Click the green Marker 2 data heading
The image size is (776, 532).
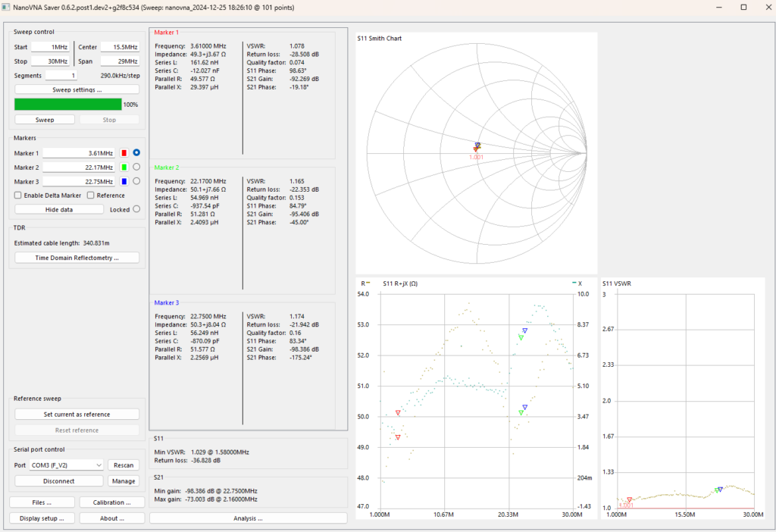(166, 167)
